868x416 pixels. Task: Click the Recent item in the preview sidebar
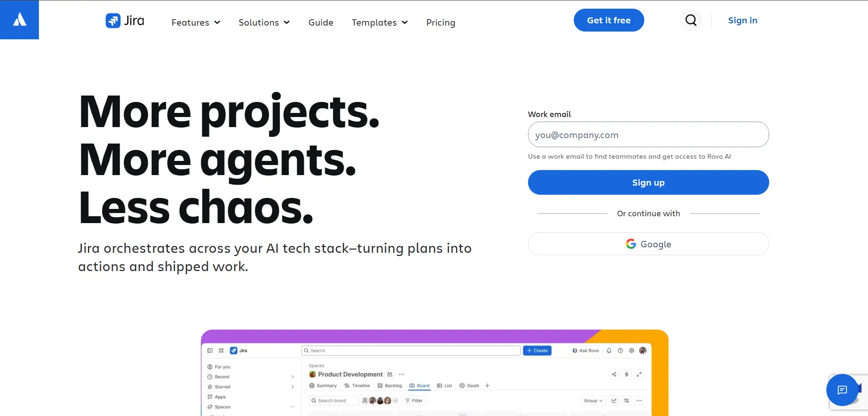(219, 377)
